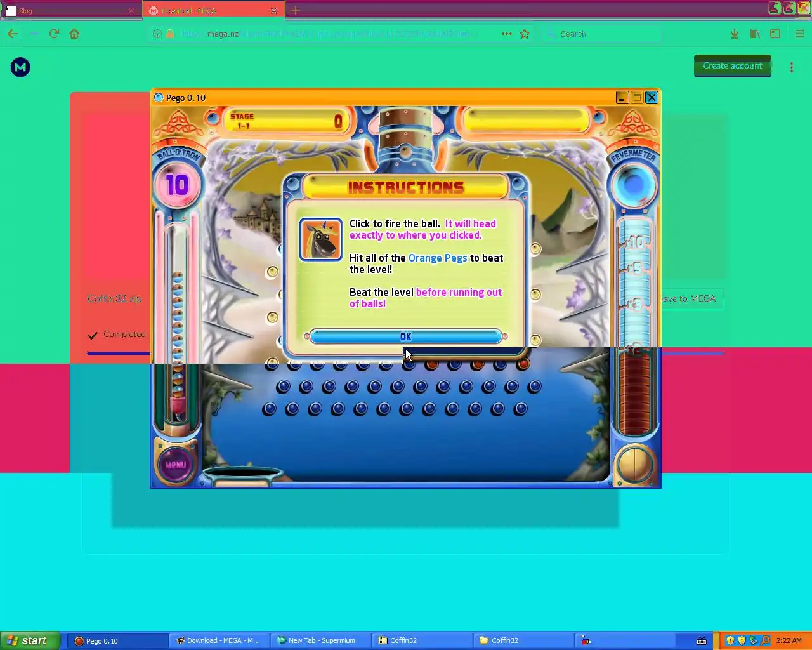Open the browser hamburger menu
The height and width of the screenshot is (650, 812).
point(800,34)
